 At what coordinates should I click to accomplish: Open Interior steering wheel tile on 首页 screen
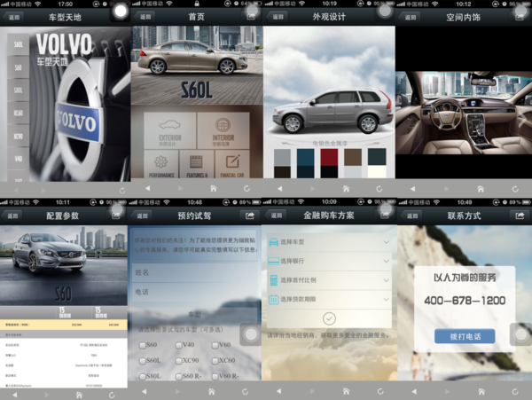(x=223, y=130)
